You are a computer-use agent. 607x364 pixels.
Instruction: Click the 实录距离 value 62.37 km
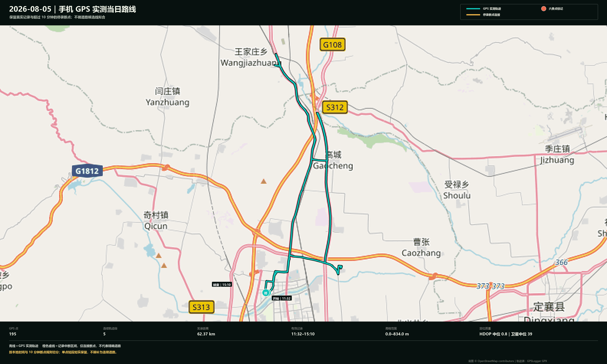tap(206, 334)
